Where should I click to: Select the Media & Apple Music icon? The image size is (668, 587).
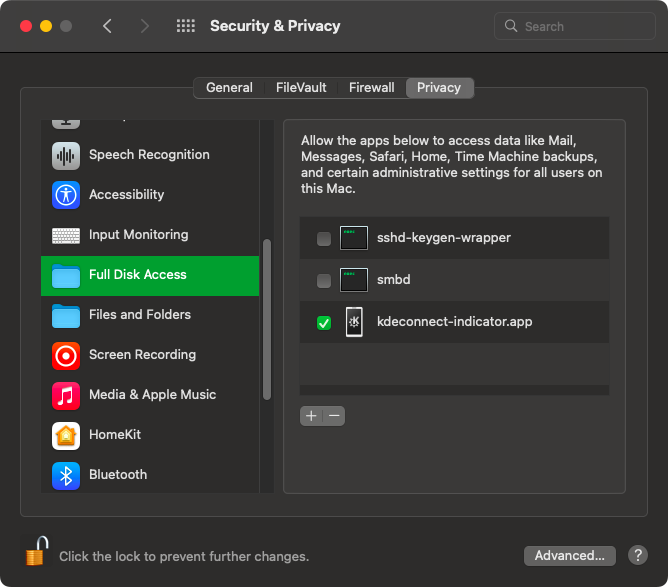(x=66, y=395)
